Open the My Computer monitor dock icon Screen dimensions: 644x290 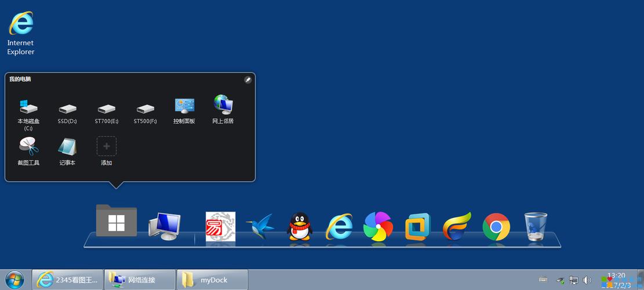point(165,226)
